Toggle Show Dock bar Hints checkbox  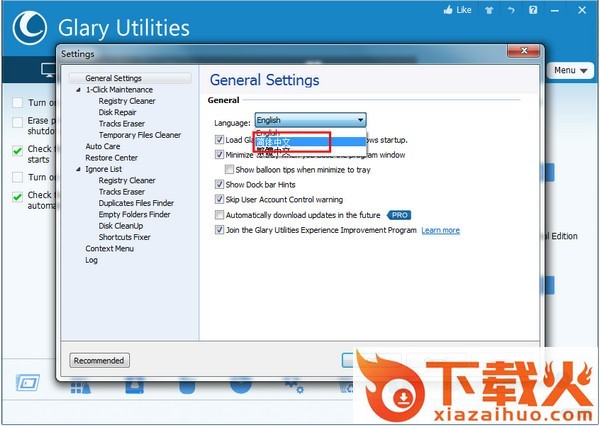(x=220, y=185)
